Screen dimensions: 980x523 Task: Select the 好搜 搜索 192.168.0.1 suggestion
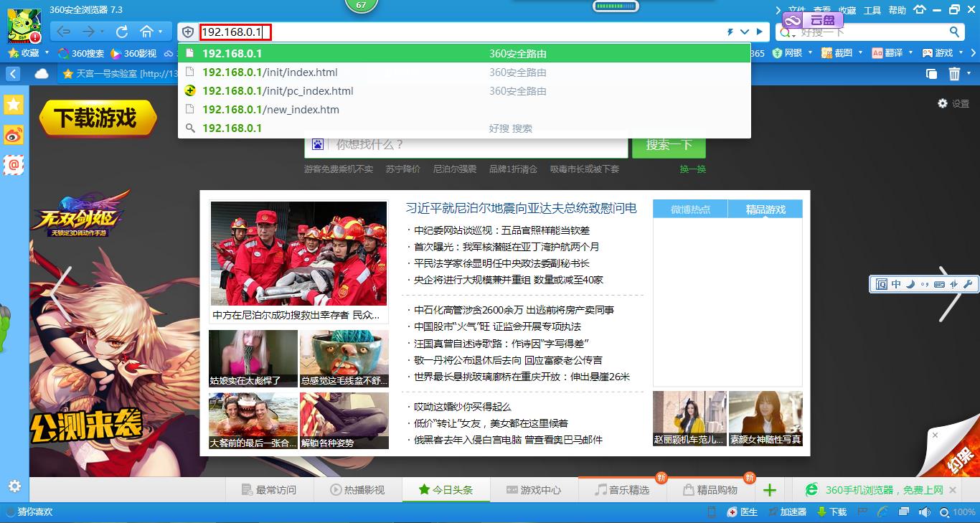click(464, 128)
